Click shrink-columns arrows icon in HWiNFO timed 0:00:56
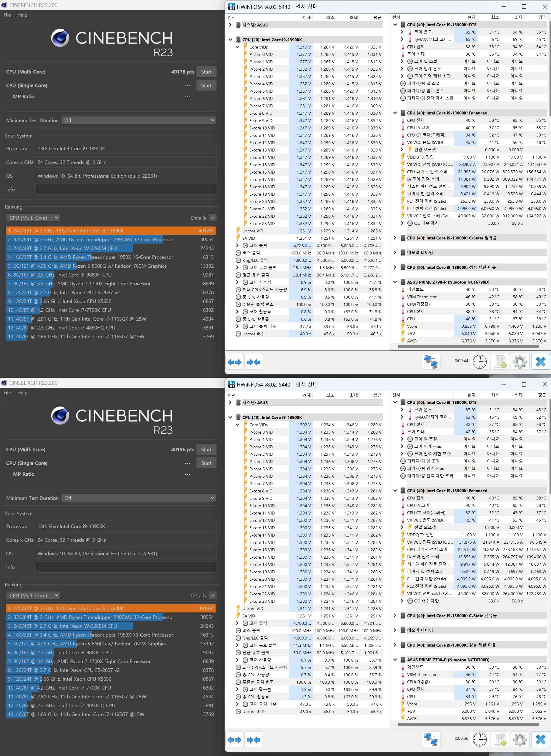The image size is (551, 756). coord(254,740)
